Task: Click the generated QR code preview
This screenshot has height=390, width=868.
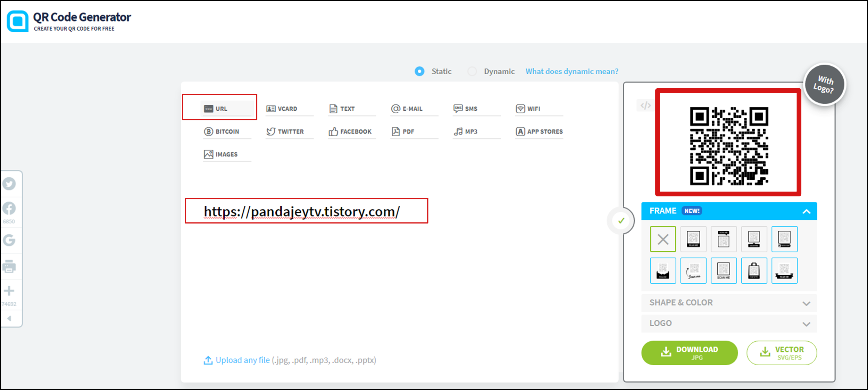Action: tap(729, 146)
